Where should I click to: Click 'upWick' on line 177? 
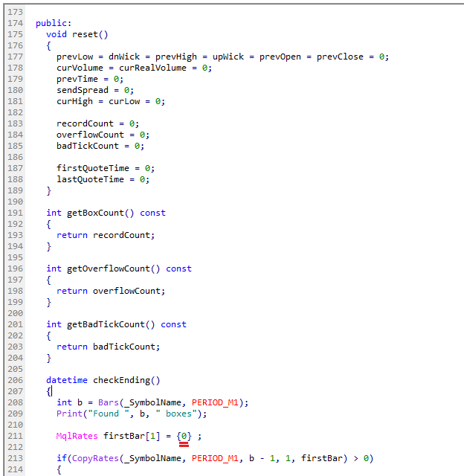tap(228, 57)
